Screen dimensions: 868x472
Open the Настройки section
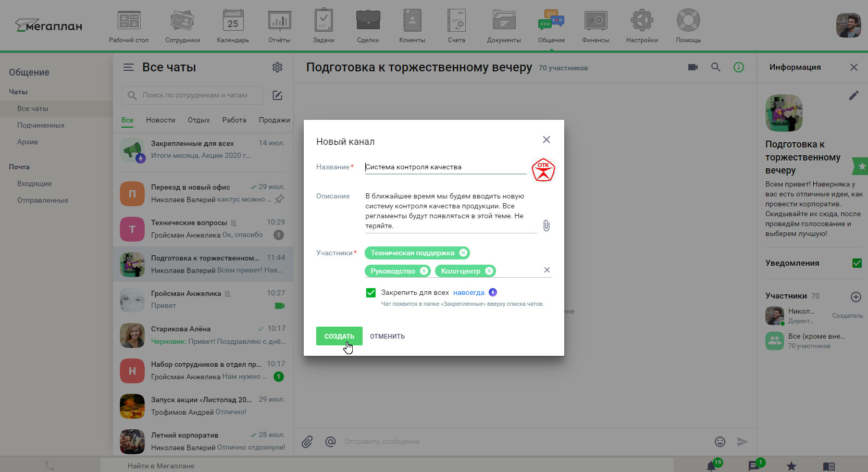642,26
